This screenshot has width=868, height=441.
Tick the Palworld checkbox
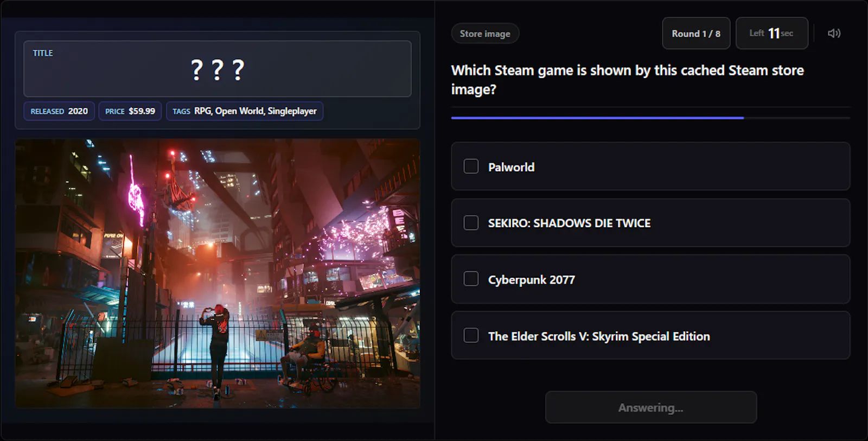[471, 166]
